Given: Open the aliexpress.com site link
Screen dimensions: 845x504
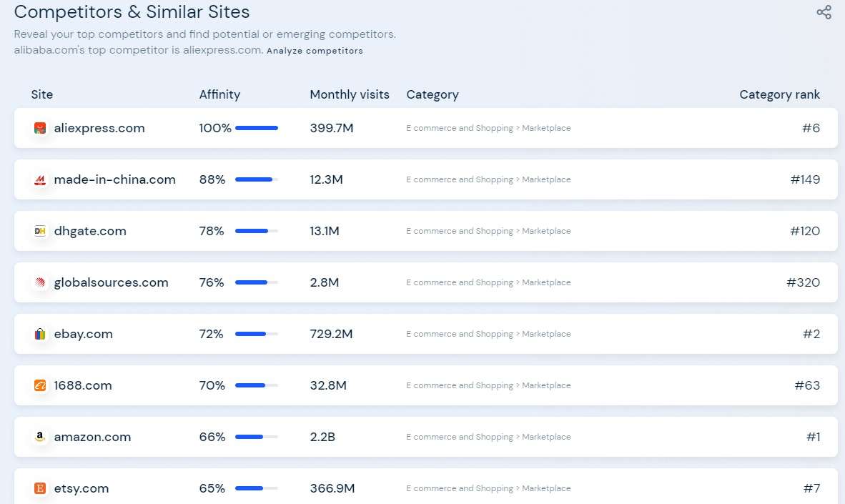Looking at the screenshot, I should coord(99,128).
